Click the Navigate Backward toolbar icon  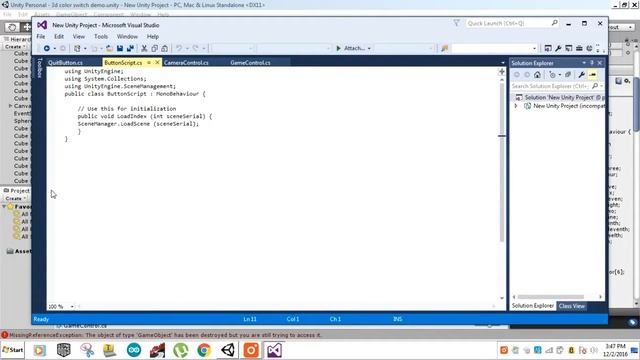(x=47, y=48)
